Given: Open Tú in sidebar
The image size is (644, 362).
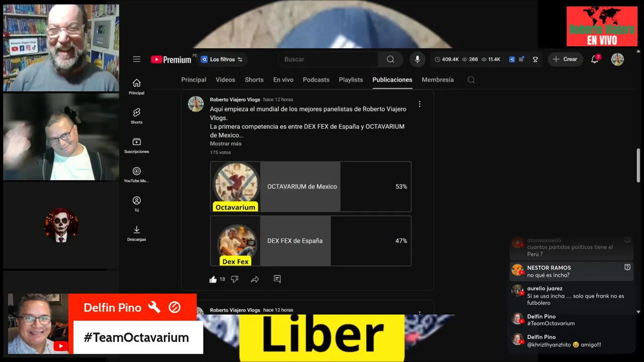Looking at the screenshot, I should tap(136, 204).
